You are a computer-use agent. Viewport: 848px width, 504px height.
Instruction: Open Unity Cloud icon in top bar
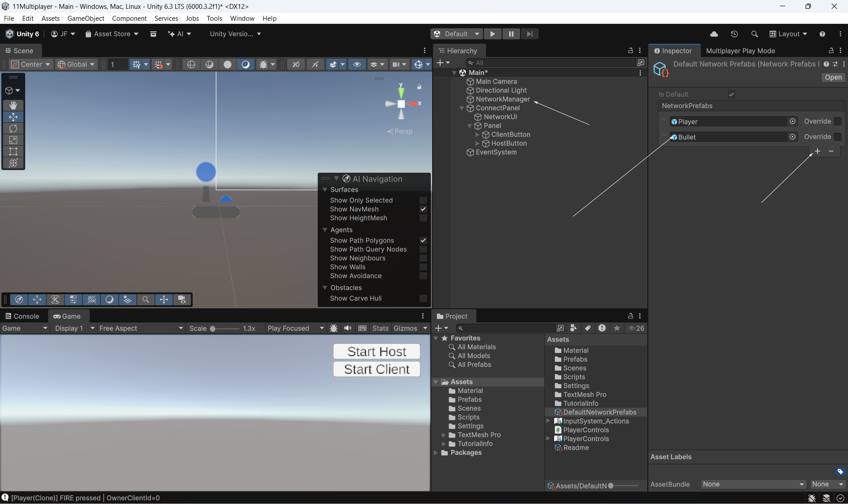point(714,34)
